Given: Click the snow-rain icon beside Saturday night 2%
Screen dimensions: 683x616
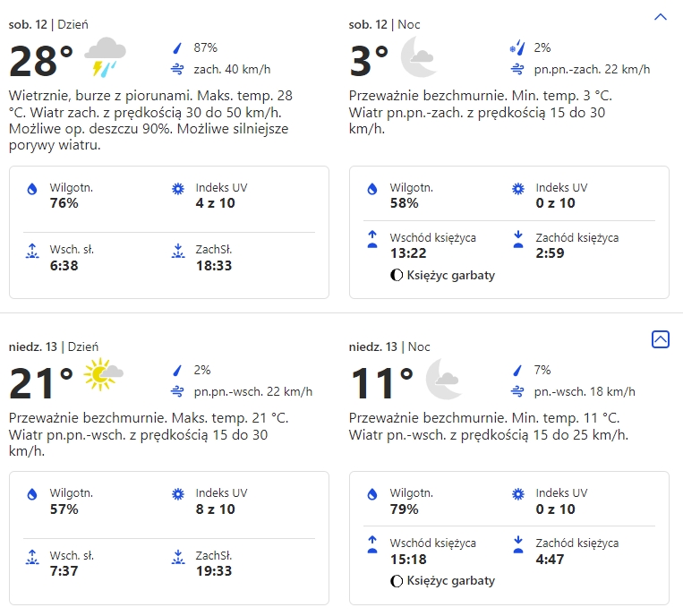Looking at the screenshot, I should pyautogui.click(x=517, y=48).
